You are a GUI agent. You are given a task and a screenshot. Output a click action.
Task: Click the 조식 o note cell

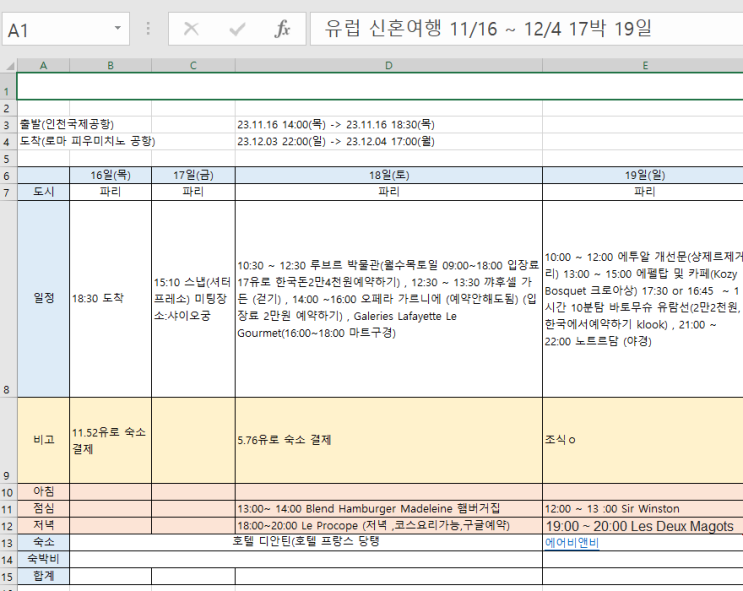[x=643, y=440]
